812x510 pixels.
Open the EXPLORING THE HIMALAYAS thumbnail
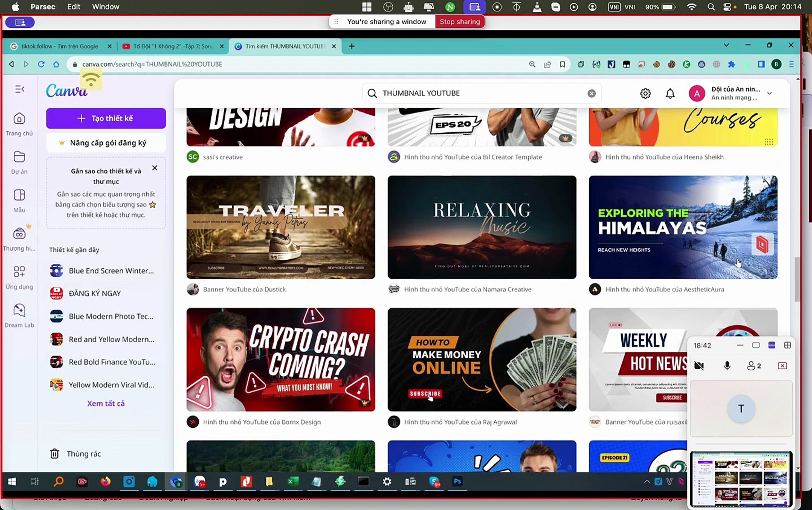point(683,227)
